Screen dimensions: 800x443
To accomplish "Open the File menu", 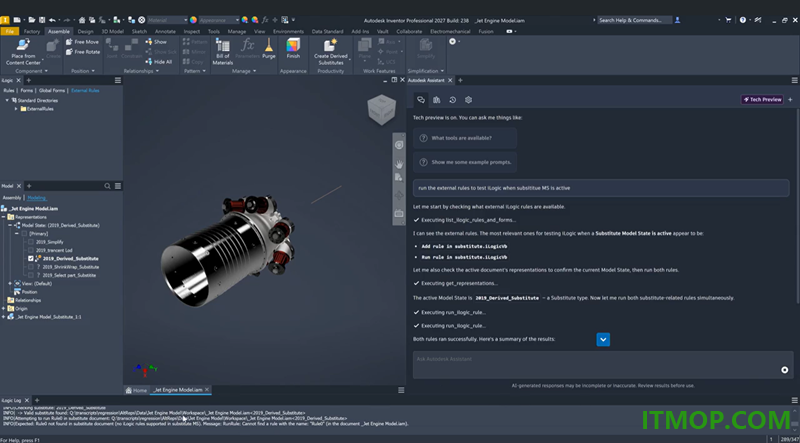I will pyautogui.click(x=10, y=31).
